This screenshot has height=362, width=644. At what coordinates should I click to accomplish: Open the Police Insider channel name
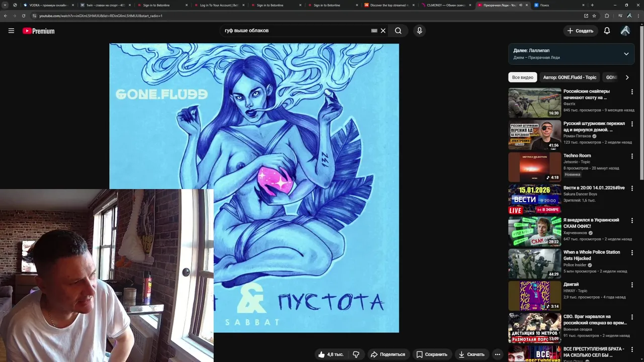click(574, 265)
